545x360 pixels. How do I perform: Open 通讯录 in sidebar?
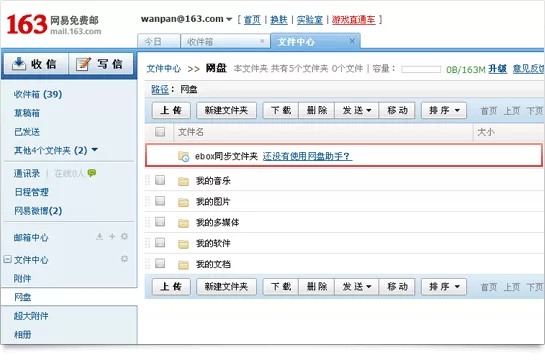coord(27,173)
